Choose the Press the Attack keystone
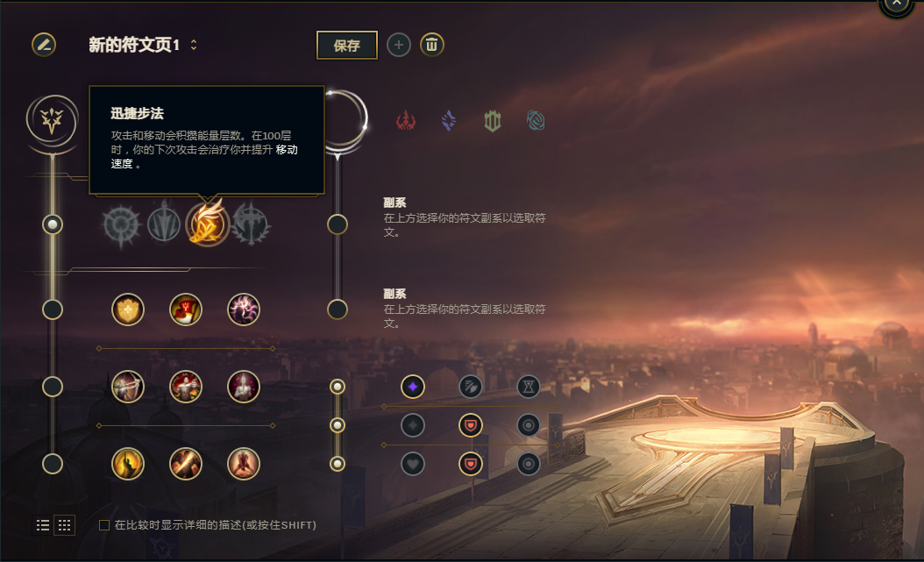Image resolution: width=924 pixels, height=562 pixels. pos(121,224)
